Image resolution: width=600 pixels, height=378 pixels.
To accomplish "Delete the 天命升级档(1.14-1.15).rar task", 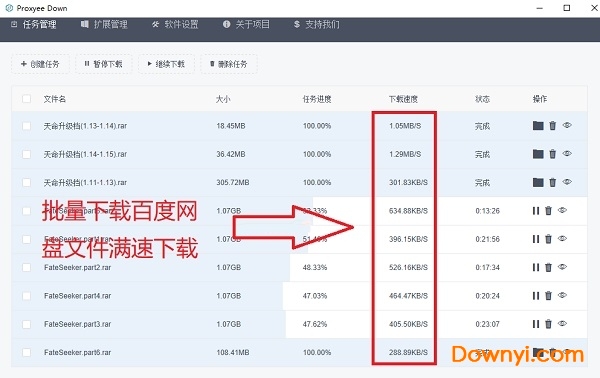I will tap(553, 154).
